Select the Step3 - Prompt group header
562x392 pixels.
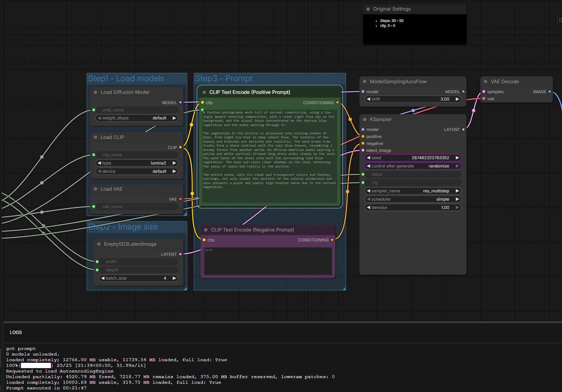pyautogui.click(x=224, y=79)
